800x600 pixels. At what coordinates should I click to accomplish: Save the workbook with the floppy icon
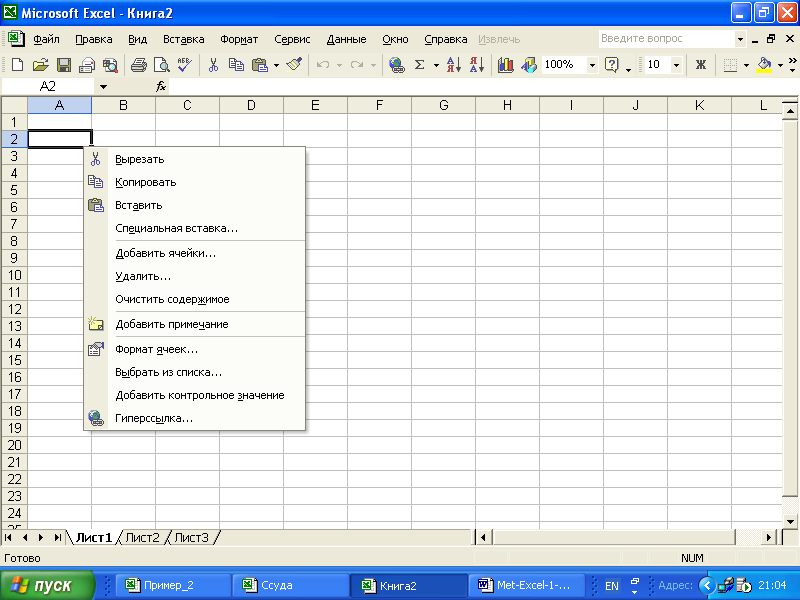(x=64, y=65)
